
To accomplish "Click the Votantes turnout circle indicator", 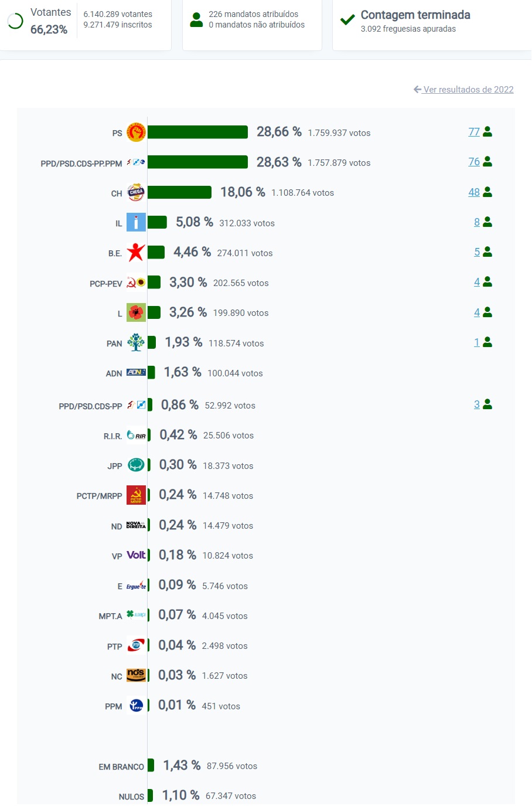I will coord(15,21).
